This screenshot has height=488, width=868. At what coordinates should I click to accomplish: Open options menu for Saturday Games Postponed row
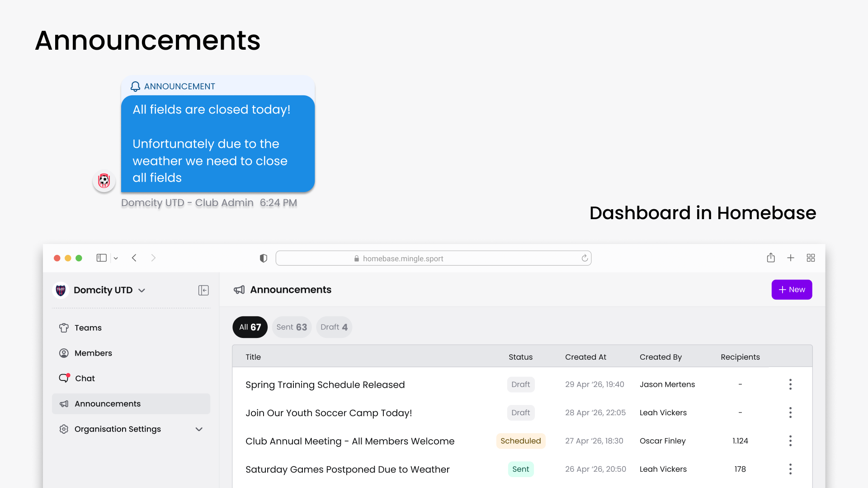pos(790,469)
